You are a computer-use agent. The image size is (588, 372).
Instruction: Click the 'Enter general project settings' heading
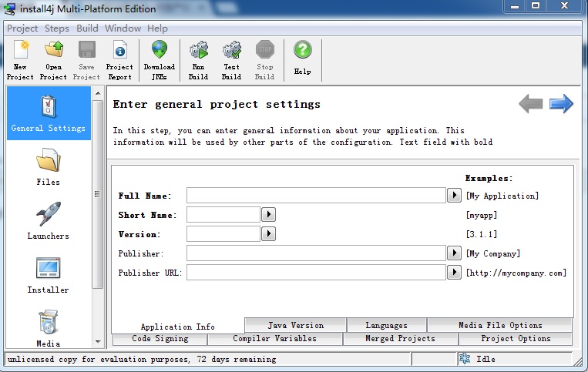click(217, 104)
